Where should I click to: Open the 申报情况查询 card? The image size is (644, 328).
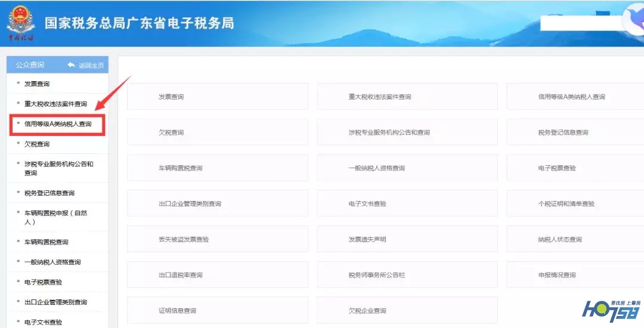click(575, 275)
